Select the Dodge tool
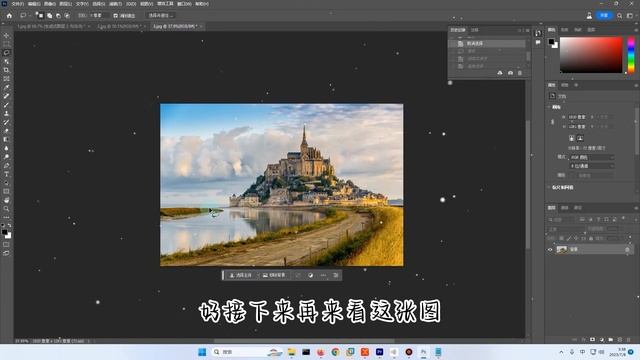Image resolution: width=640 pixels, height=360 pixels. (x=6, y=156)
